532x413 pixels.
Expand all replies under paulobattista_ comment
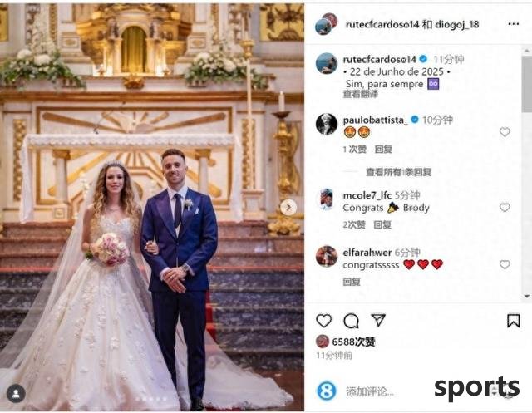coord(398,172)
